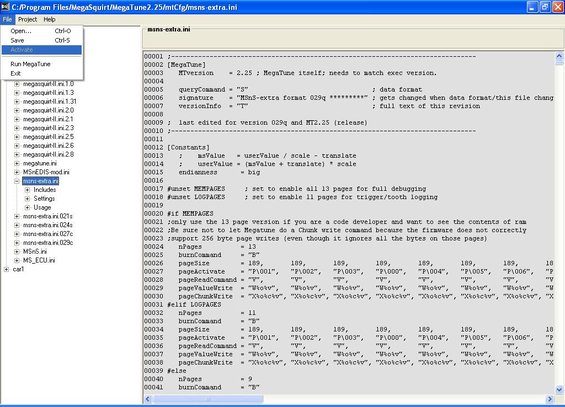Restore down the window
Viewport: 565px width, 407px height.
click(544, 7)
